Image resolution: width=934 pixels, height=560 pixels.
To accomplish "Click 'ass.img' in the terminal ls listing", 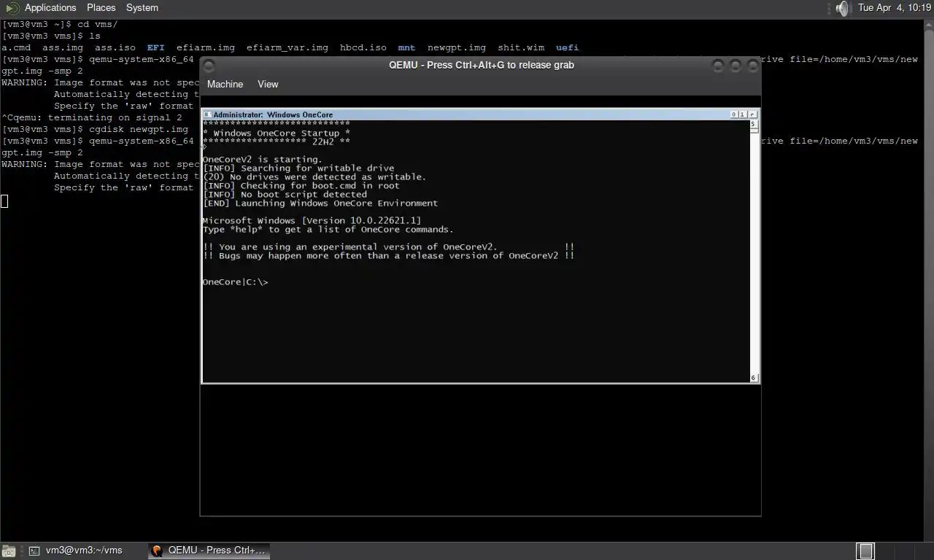I will 62,47.
